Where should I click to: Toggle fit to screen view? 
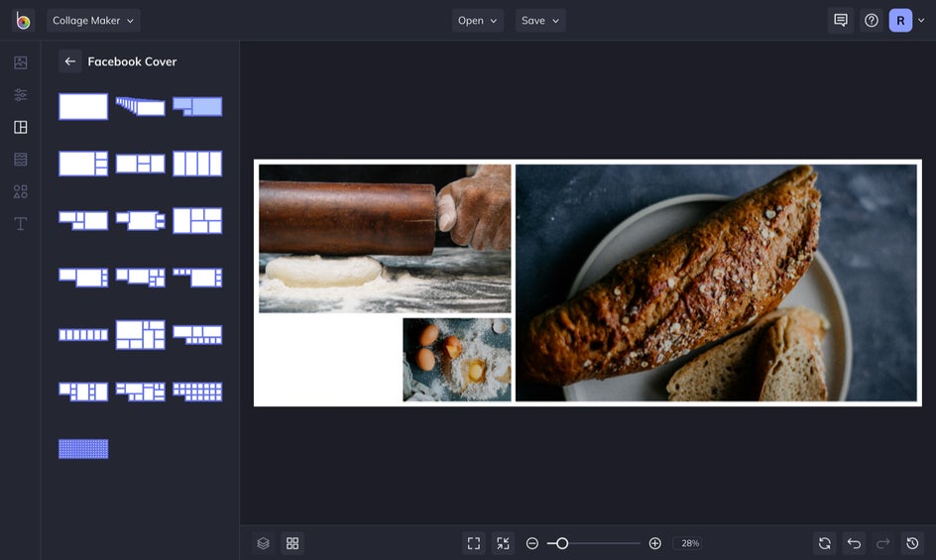pyautogui.click(x=474, y=543)
